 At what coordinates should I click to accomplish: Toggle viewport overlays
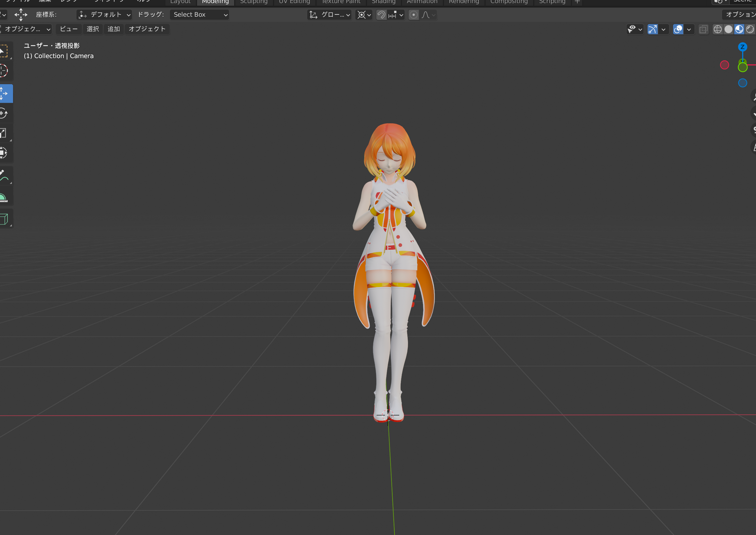[678, 29]
